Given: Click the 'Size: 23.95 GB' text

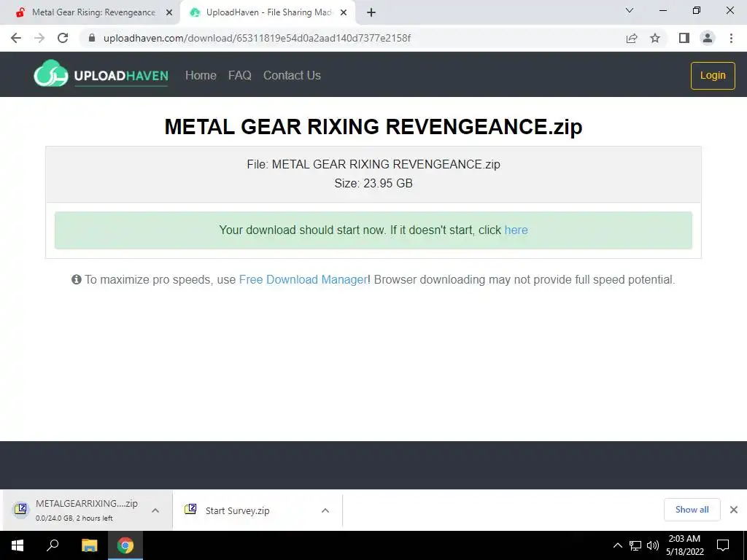Looking at the screenshot, I should coord(373,183).
